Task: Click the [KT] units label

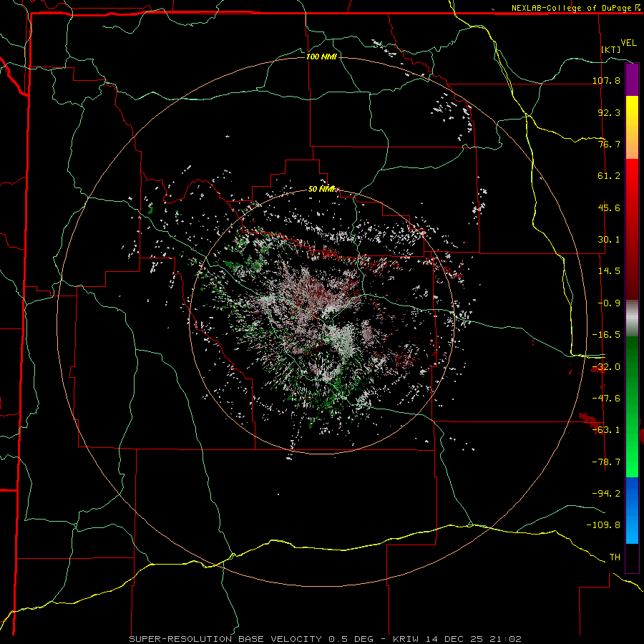Action: (611, 49)
